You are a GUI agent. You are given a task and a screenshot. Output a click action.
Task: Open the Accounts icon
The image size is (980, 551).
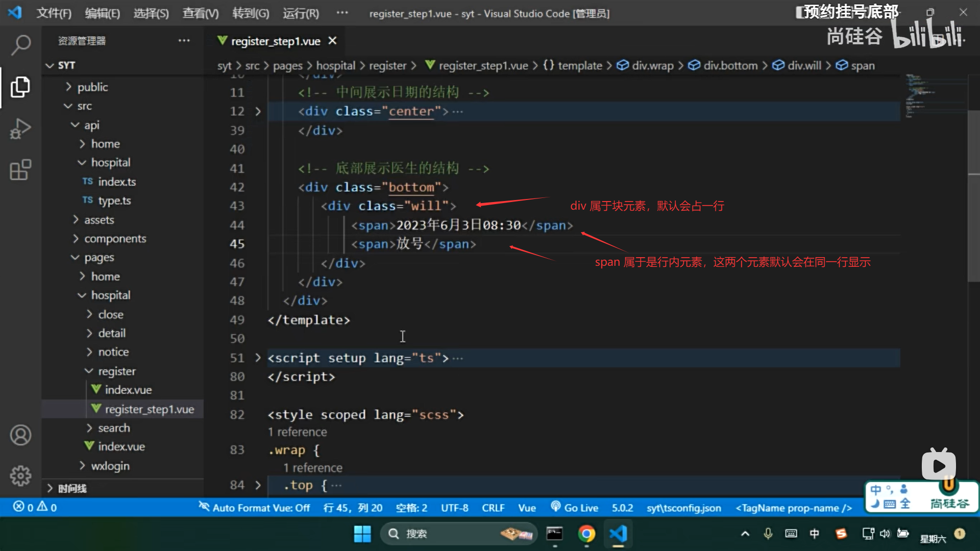20,435
